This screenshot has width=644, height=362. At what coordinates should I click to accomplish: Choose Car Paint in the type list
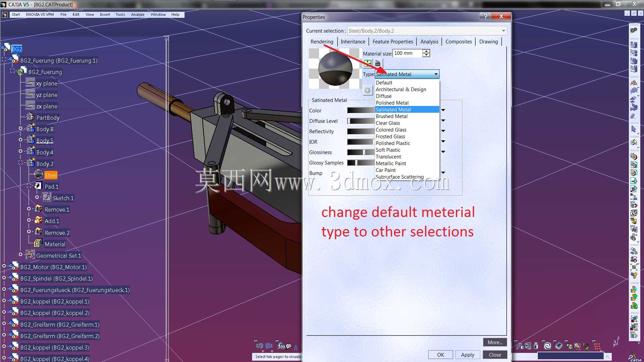click(x=407, y=170)
